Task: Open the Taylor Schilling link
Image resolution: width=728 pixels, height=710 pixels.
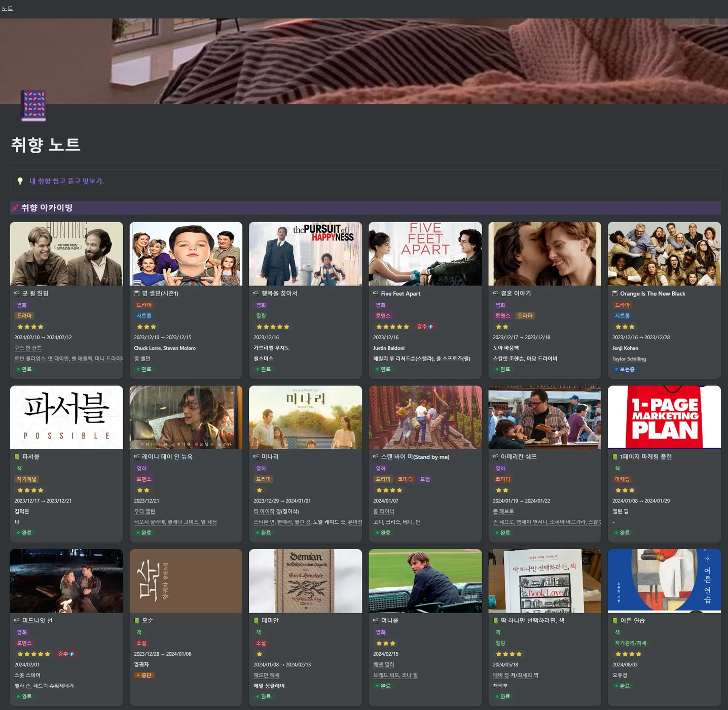Action: pyautogui.click(x=629, y=359)
